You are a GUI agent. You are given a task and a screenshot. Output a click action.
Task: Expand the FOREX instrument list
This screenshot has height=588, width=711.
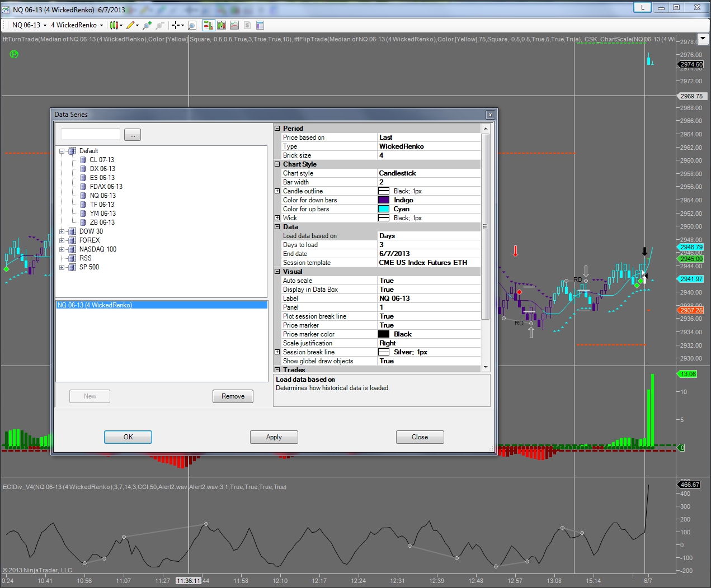62,240
